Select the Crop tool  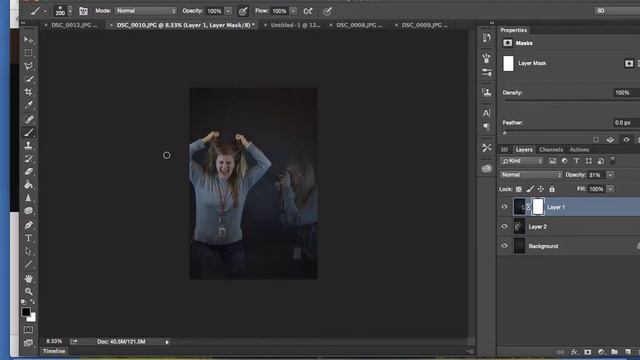(x=28, y=92)
